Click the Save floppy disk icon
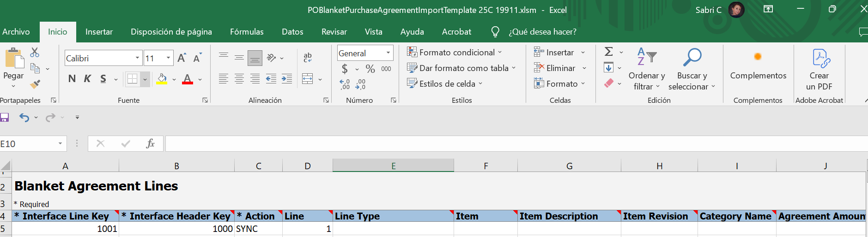Screen dimensions: 868x237 point(5,118)
